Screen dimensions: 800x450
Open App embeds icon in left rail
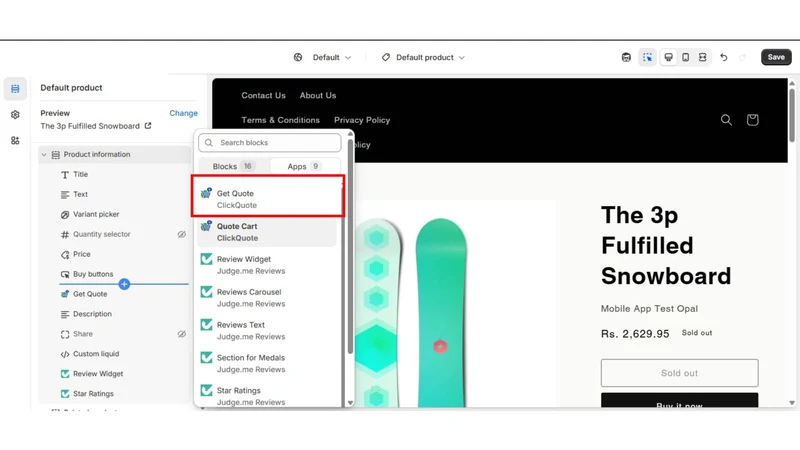coord(15,140)
